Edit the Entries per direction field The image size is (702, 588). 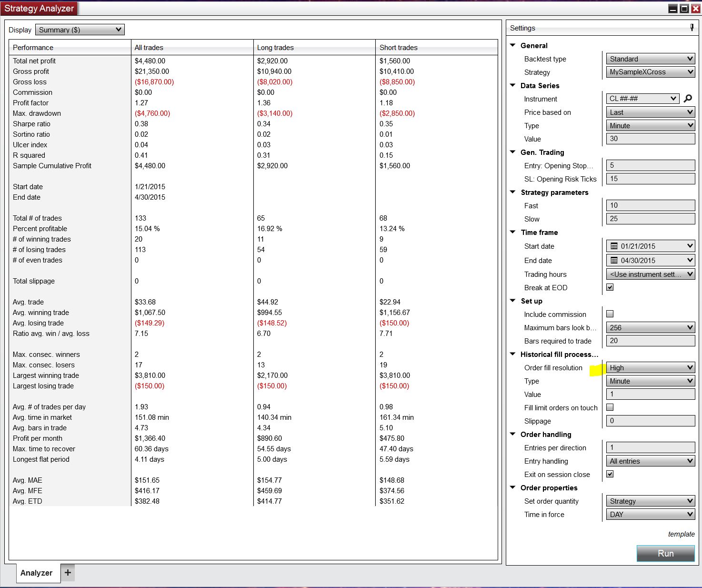click(x=650, y=447)
